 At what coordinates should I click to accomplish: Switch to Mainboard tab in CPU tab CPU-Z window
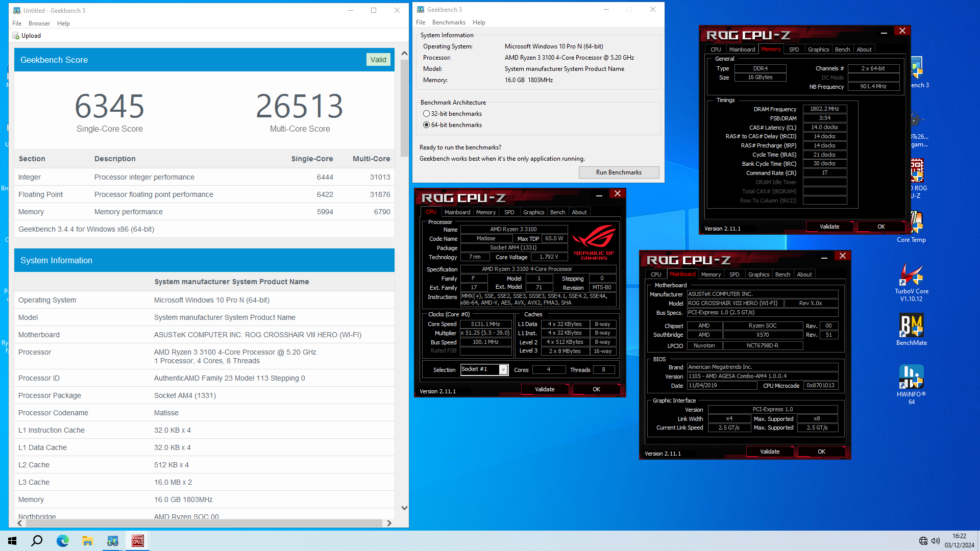(457, 212)
